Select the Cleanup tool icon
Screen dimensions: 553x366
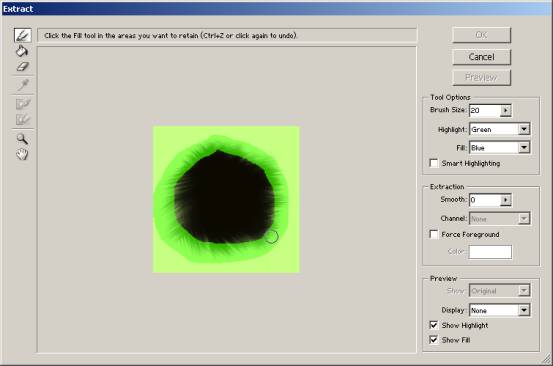coord(23,104)
